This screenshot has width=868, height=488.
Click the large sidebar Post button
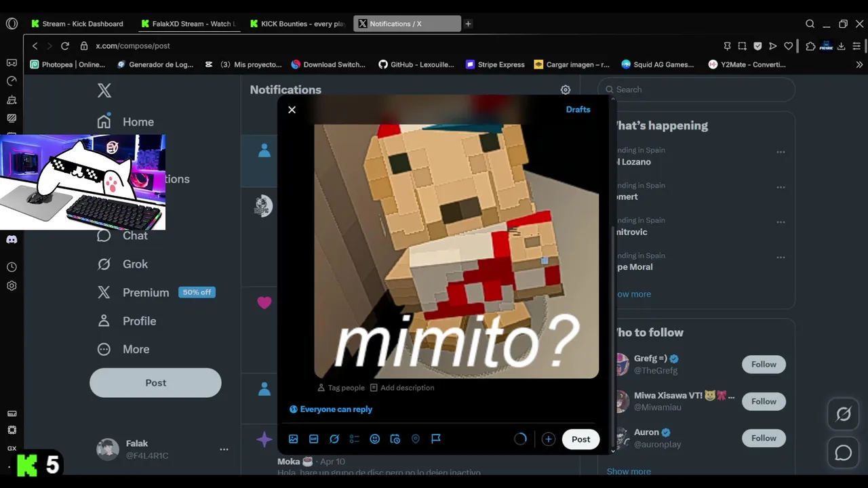(x=155, y=383)
